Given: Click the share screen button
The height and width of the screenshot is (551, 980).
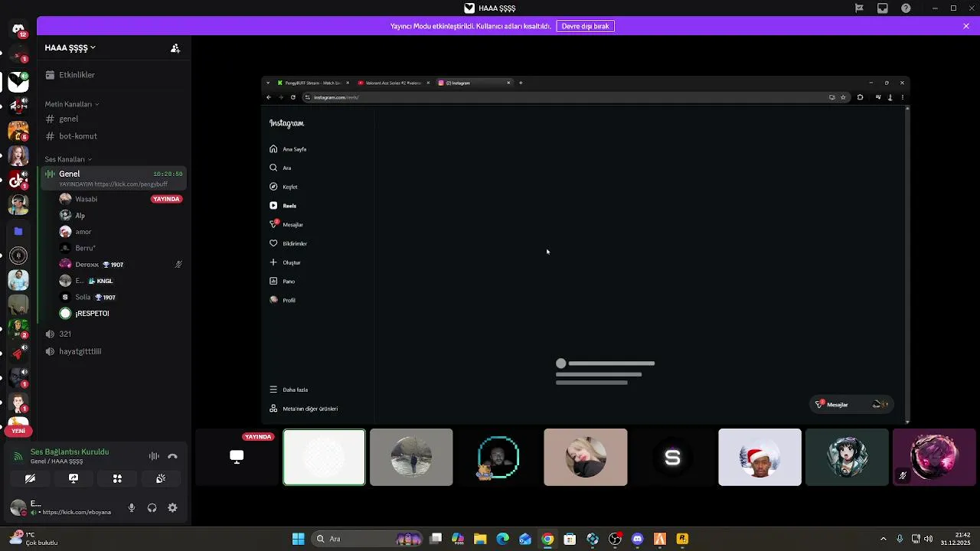Looking at the screenshot, I should (x=73, y=478).
